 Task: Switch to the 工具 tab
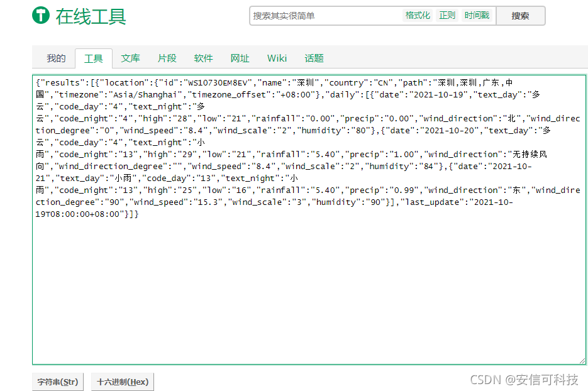point(93,58)
